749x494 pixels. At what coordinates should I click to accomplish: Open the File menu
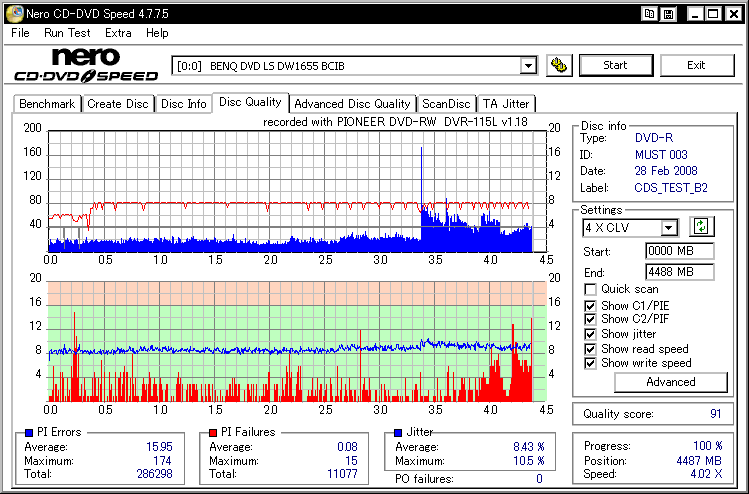click(20, 33)
